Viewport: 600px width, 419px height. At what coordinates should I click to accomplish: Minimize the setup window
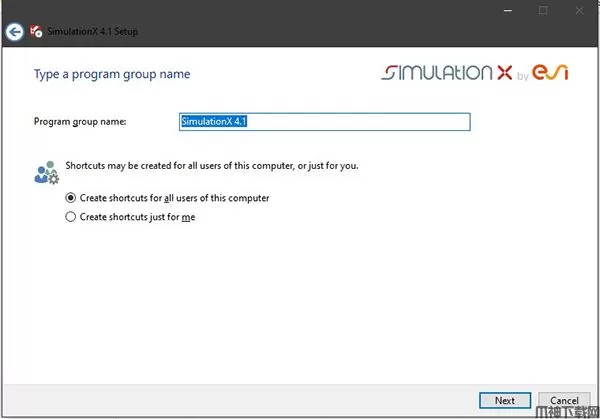(508, 11)
